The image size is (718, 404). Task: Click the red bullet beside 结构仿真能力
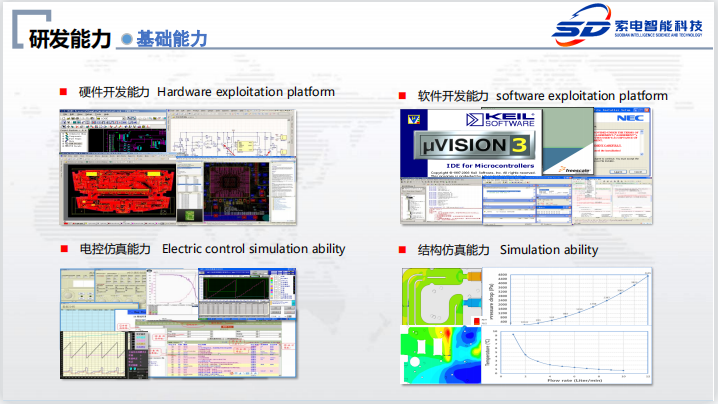point(402,250)
